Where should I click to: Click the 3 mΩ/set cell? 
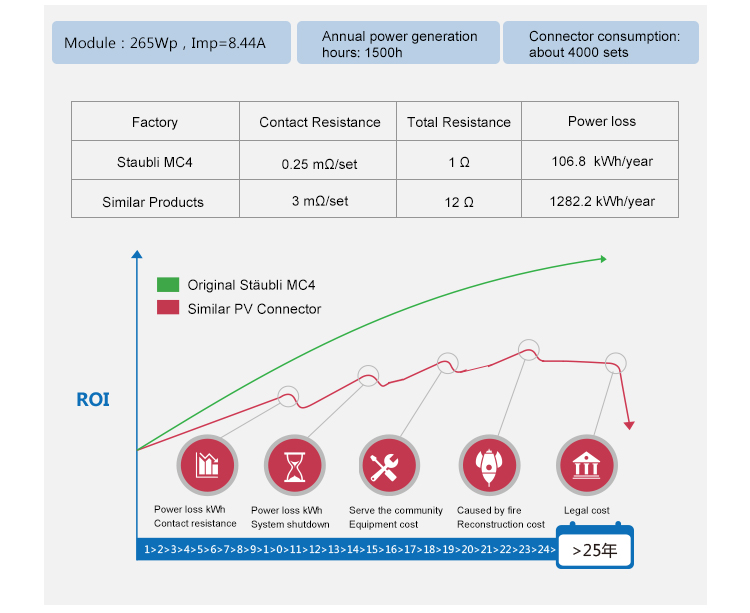[x=318, y=199]
